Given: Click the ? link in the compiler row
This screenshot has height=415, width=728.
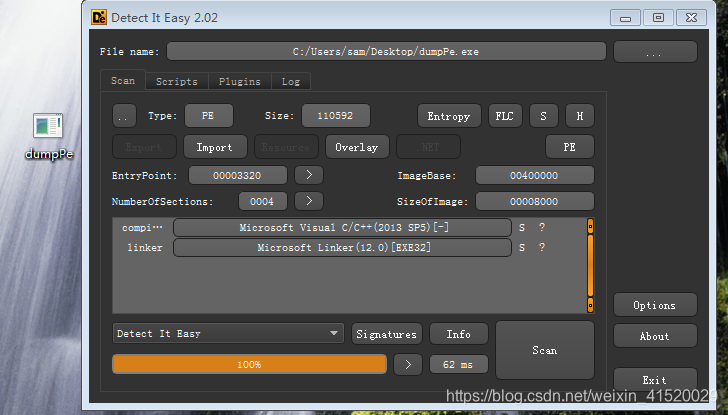Looking at the screenshot, I should [542, 227].
